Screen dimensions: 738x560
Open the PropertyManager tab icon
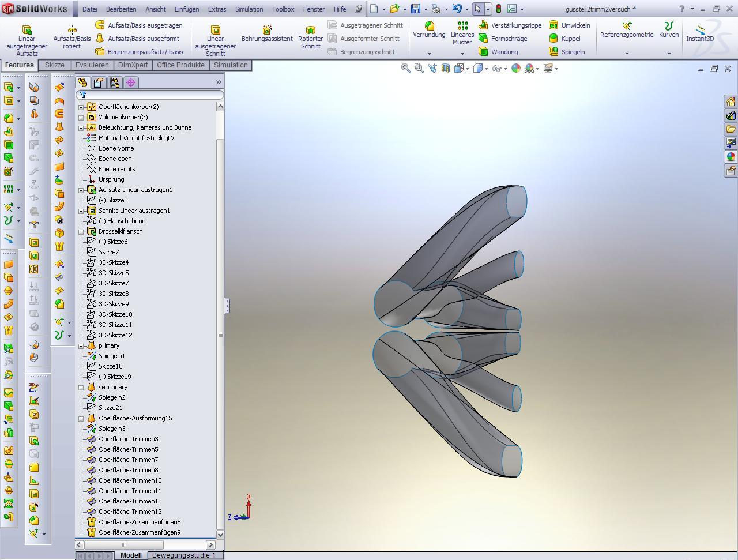[x=99, y=82]
